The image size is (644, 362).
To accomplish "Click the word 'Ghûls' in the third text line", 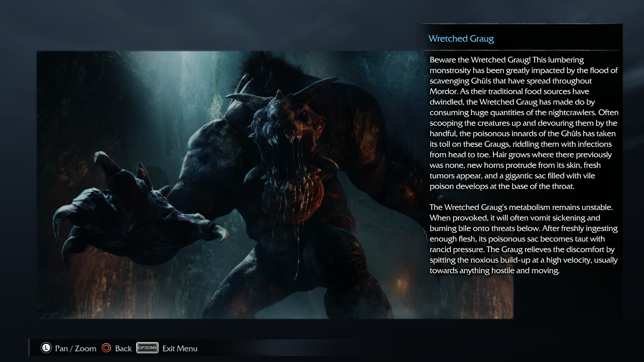I will point(481,81).
